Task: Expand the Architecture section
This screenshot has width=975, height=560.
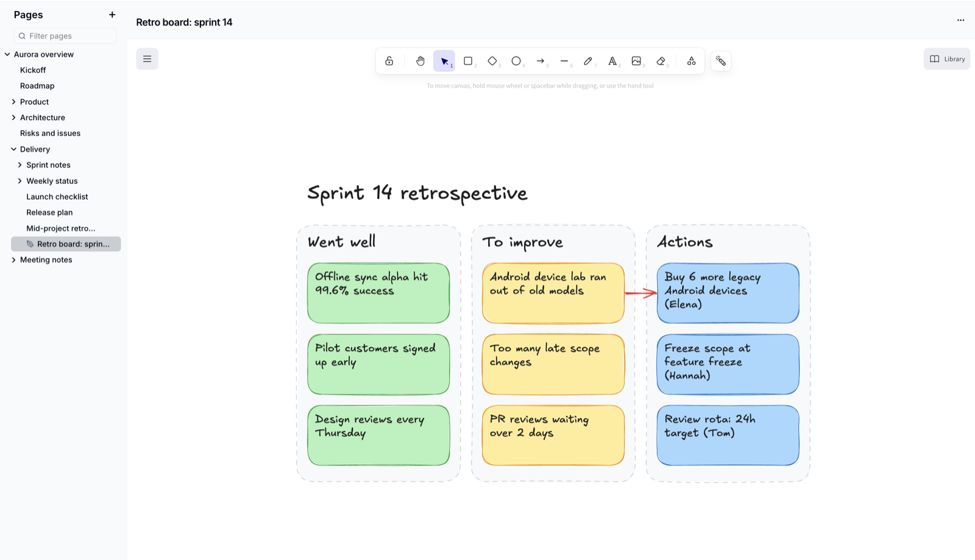Action: (14, 118)
